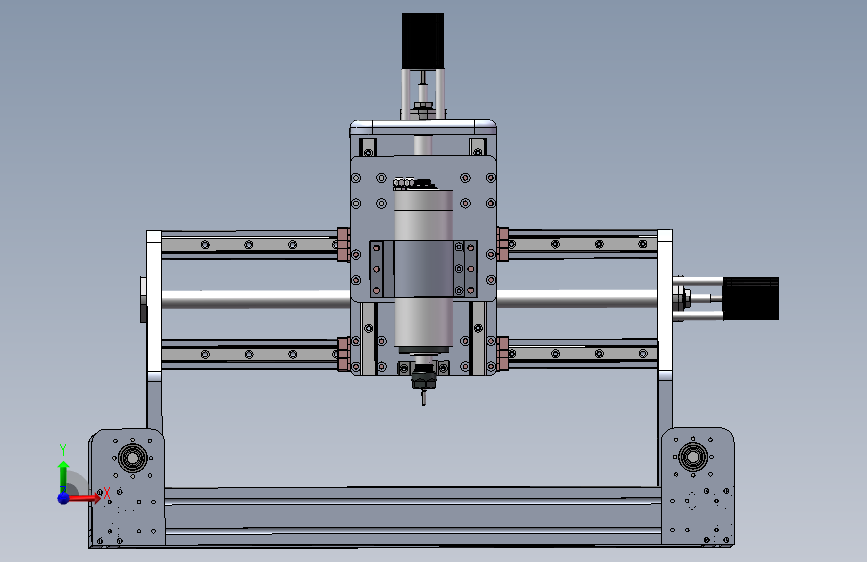This screenshot has width=867, height=562.
Task: Select the black stepper motor on the right side
Action: (x=751, y=299)
